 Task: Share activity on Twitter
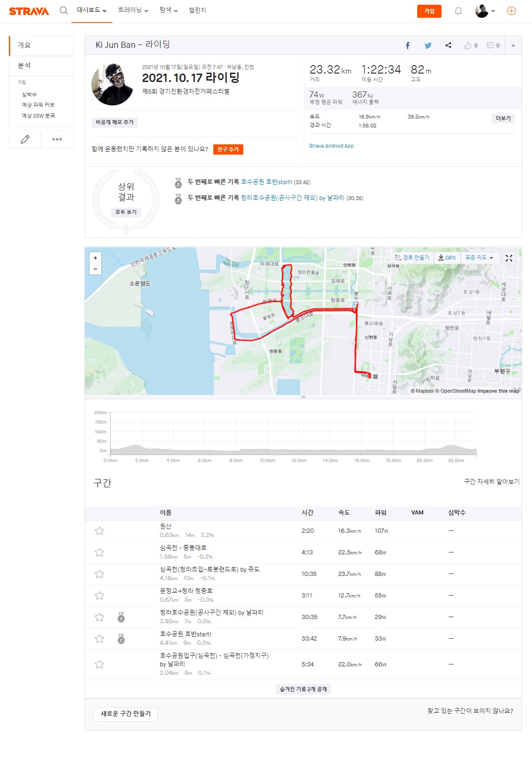[x=427, y=45]
